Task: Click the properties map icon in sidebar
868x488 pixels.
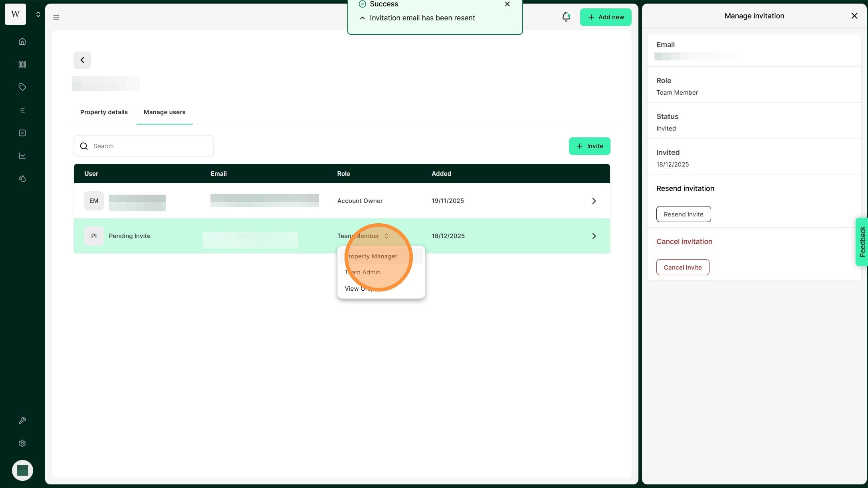Action: (22, 64)
